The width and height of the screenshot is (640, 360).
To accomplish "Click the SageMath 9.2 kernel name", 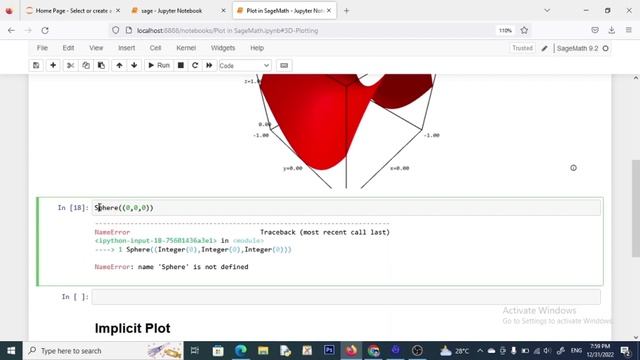I will tap(577, 48).
